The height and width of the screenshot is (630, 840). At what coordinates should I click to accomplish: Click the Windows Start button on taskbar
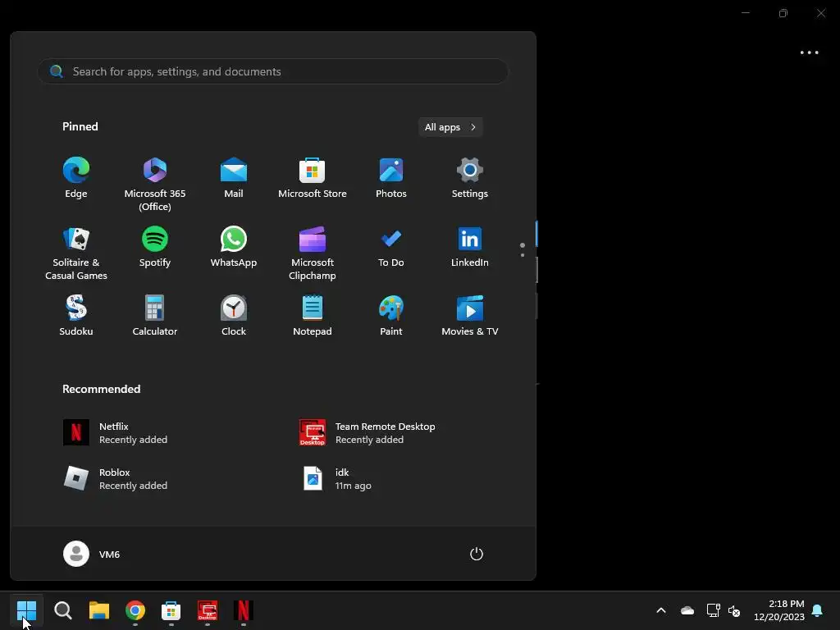[26, 610]
